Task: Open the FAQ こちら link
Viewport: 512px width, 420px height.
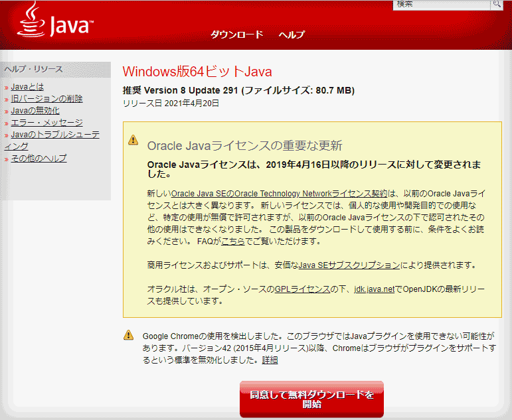Action: [x=233, y=241]
